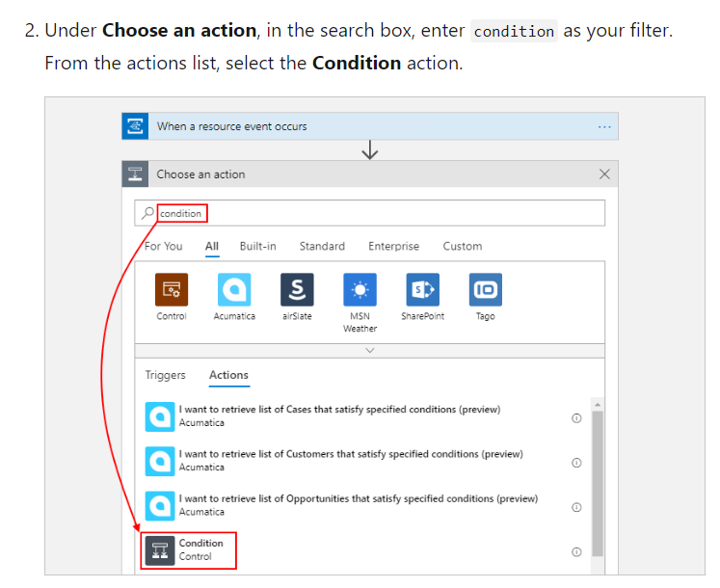
Task: Select the Acumatica connector icon
Action: (x=234, y=290)
